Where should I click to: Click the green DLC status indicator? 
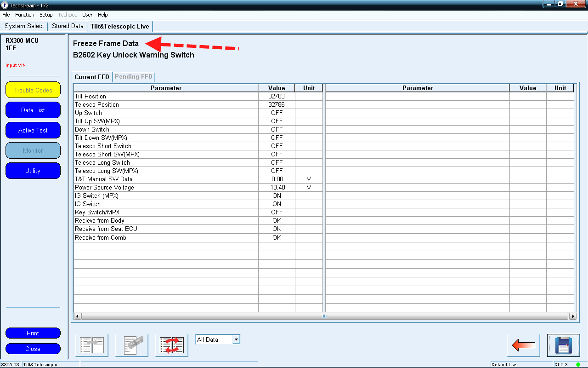(x=578, y=364)
